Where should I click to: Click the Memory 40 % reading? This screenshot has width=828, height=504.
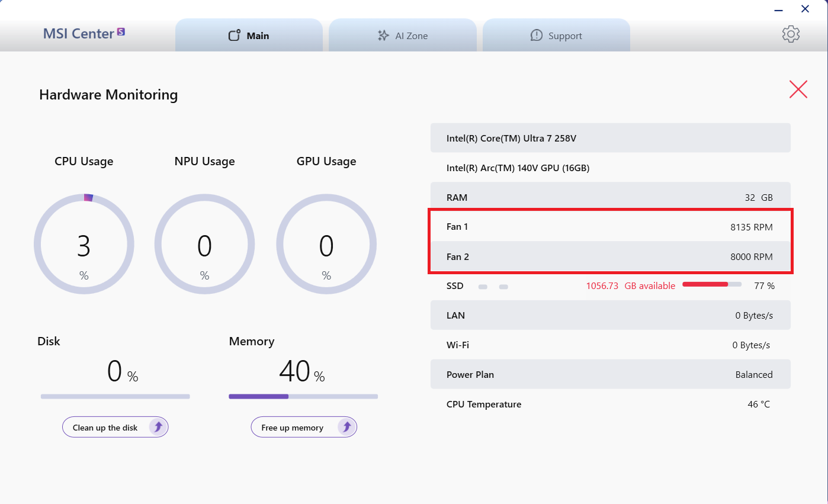coord(301,371)
